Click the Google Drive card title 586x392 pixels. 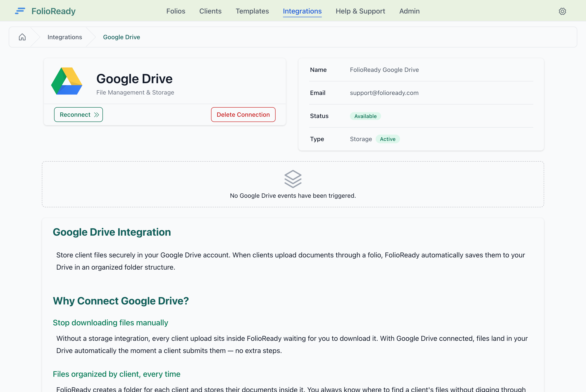point(134,79)
